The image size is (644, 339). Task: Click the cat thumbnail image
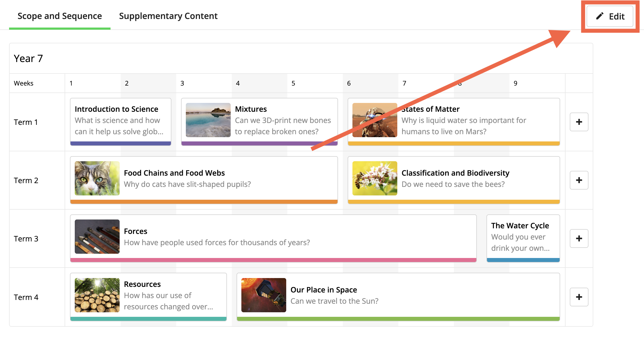[x=97, y=178]
